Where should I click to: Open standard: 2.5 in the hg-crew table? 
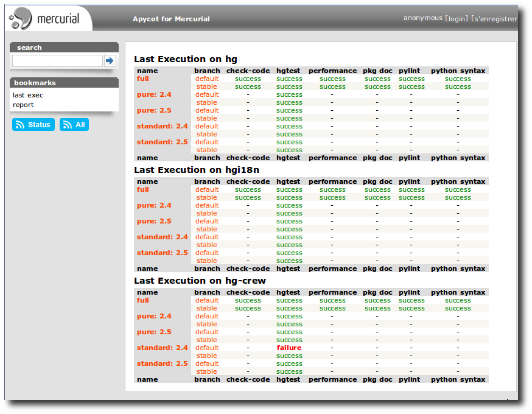[162, 364]
